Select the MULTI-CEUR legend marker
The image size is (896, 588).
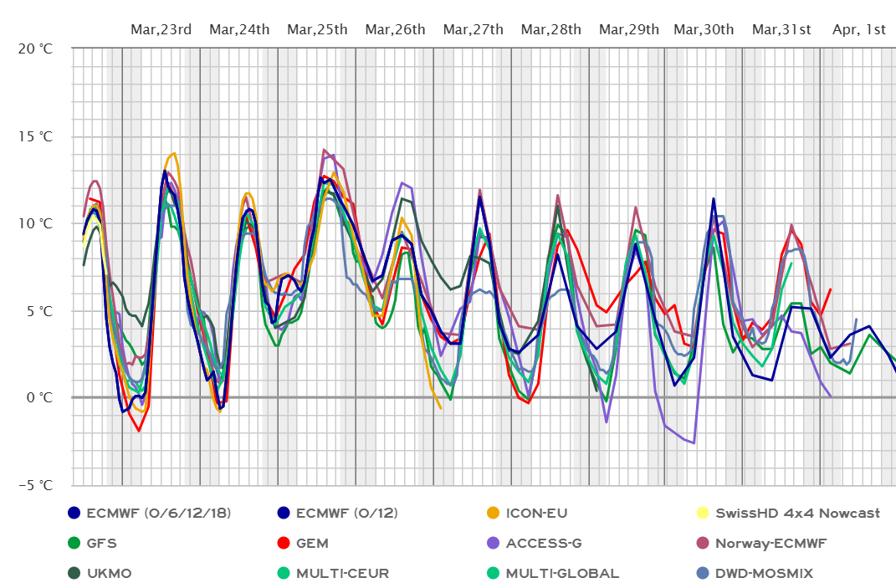pyautogui.click(x=284, y=573)
